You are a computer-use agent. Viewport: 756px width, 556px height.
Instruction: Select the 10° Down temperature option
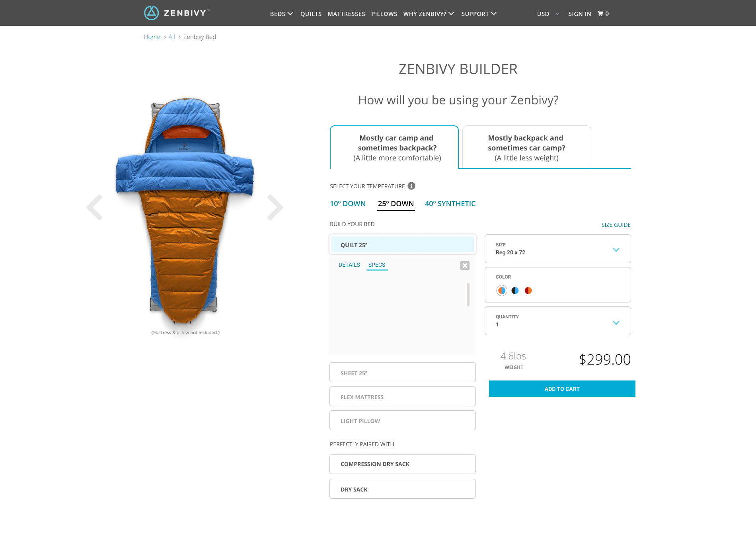pos(348,204)
